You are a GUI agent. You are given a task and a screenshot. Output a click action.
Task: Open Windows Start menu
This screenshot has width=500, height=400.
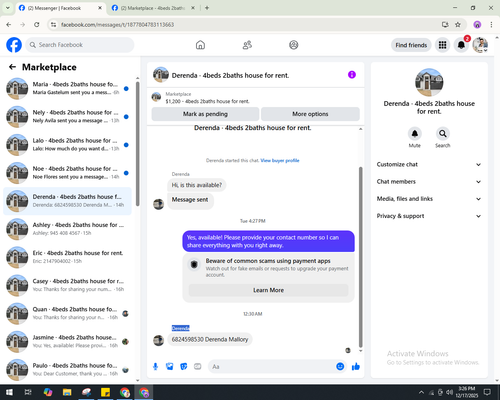[x=9, y=392]
